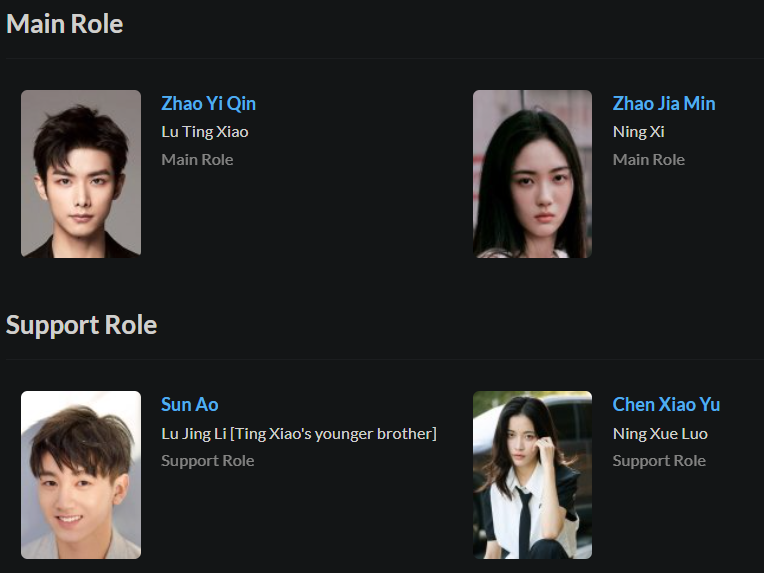Open Chen Xiao Yu's actor profile link

666,404
